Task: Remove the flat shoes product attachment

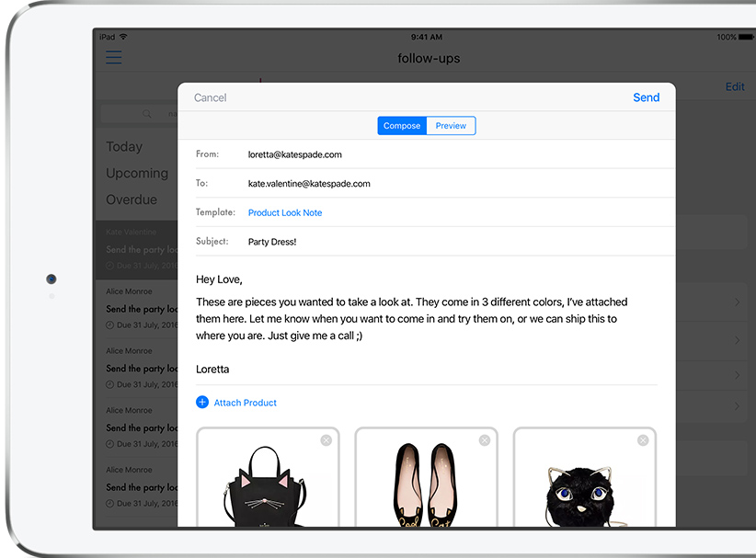Action: coord(485,440)
